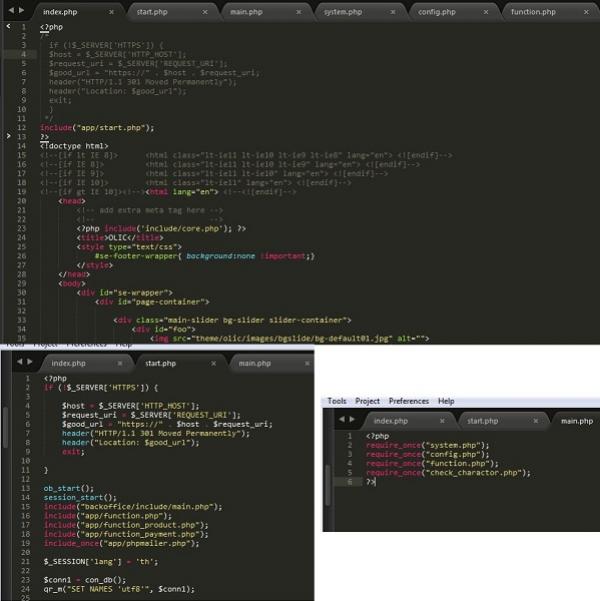Click the $_SESSION['lang'] line in start.php
Image resolution: width=600 pixels, height=601 pixels.
coord(100,562)
